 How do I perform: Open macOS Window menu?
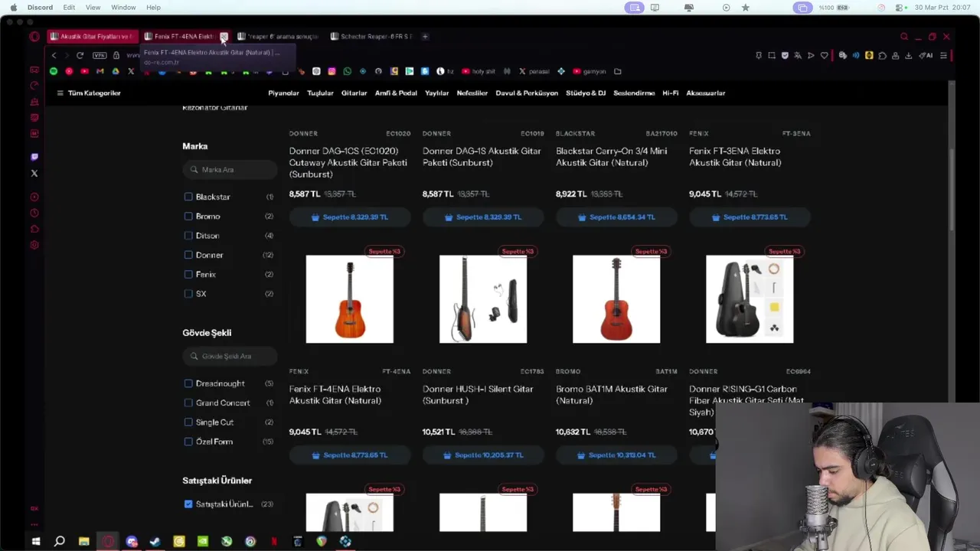click(x=123, y=8)
